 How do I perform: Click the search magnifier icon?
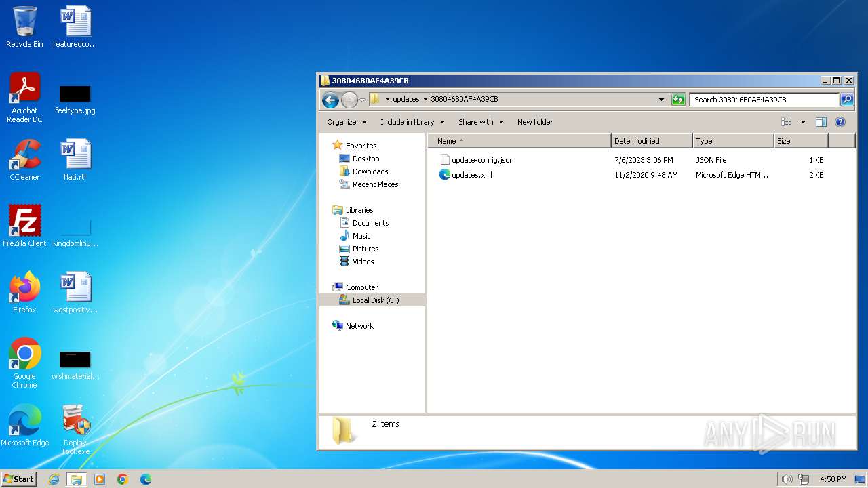pyautogui.click(x=847, y=100)
